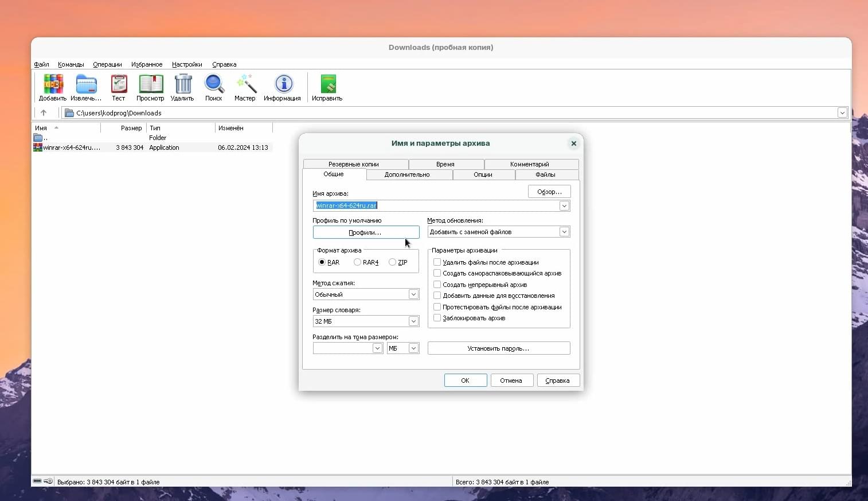Sort by the Имя column header
This screenshot has height=501, width=868.
tap(66, 128)
